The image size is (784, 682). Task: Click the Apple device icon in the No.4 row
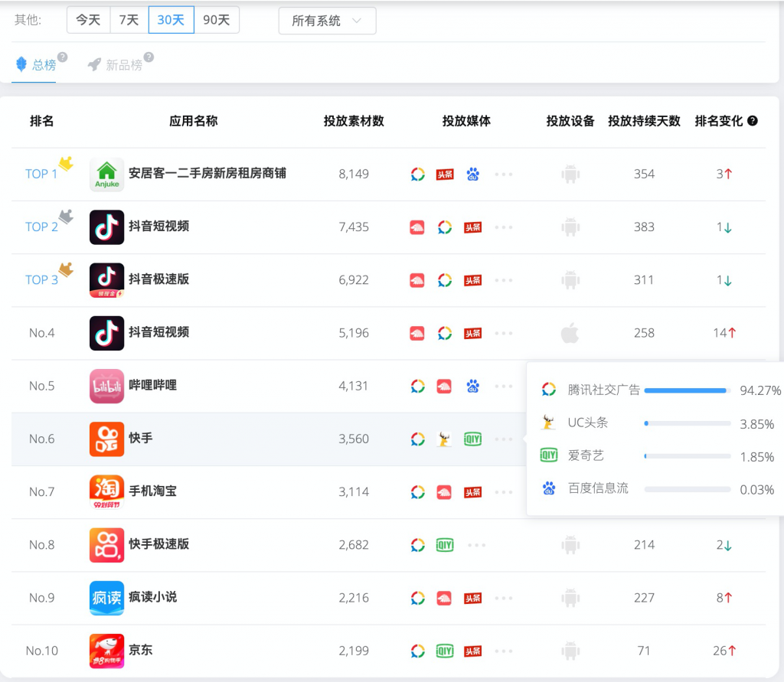pos(570,333)
